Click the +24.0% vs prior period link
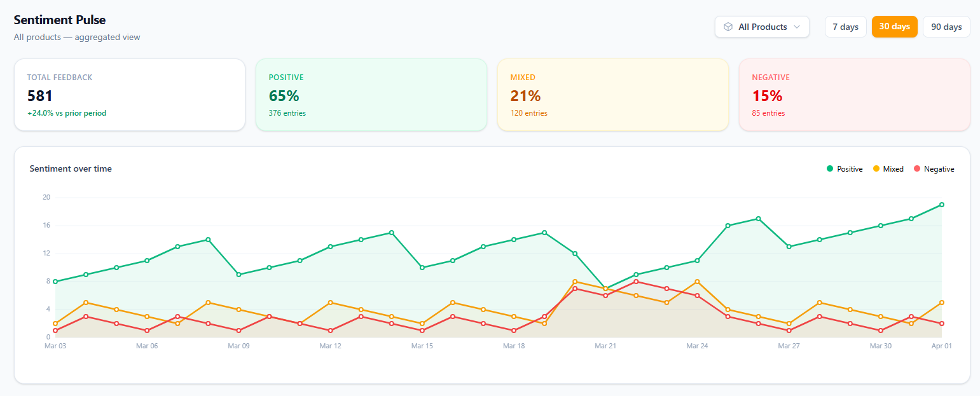Screen dimensions: 980x396 point(67,113)
